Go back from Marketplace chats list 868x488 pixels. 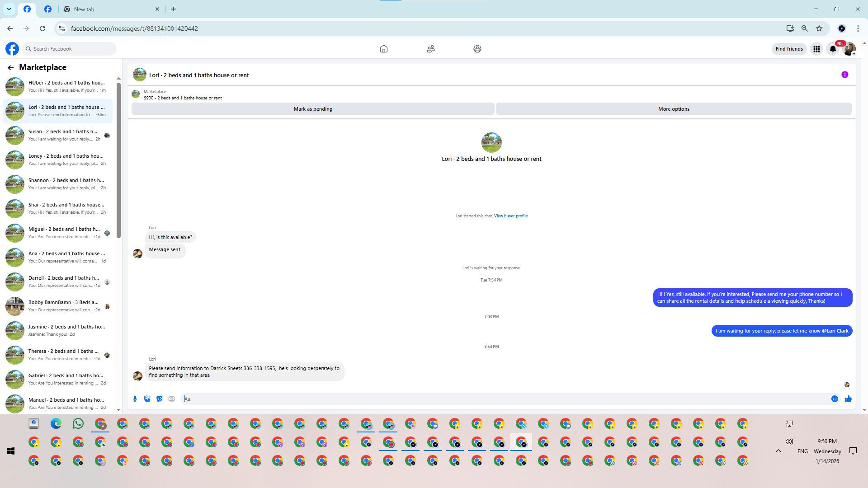[11, 67]
